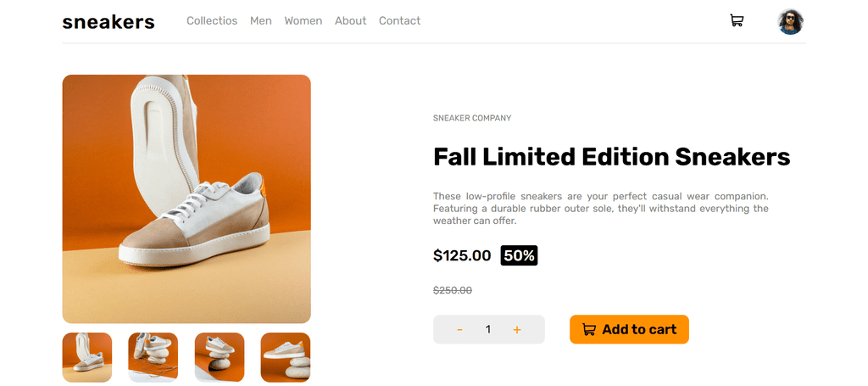
Task: Increase quantity with the plus button
Action: (517, 329)
